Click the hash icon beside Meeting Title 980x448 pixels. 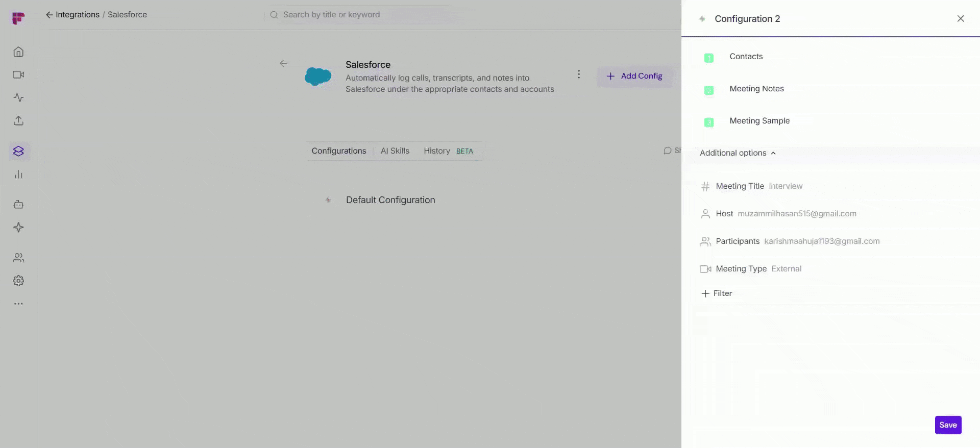(x=705, y=186)
